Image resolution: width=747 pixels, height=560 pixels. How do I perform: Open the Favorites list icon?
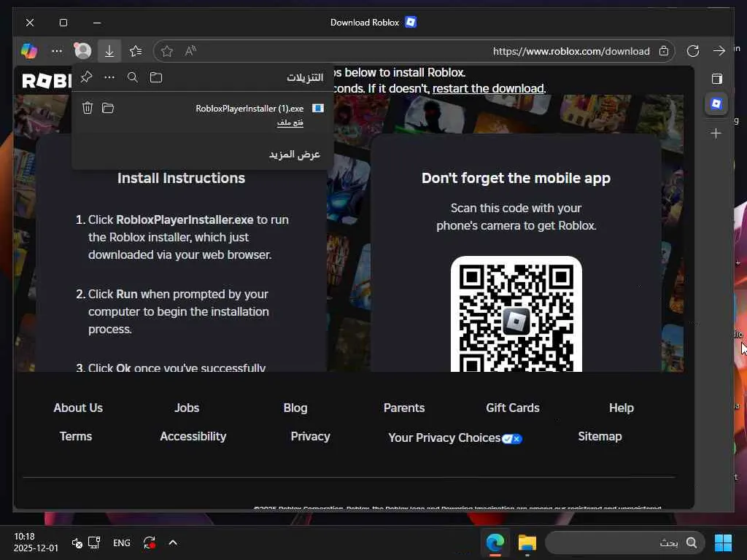tap(136, 51)
